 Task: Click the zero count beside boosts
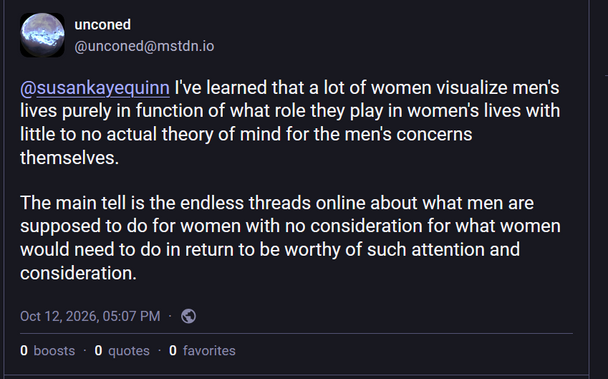(24, 351)
